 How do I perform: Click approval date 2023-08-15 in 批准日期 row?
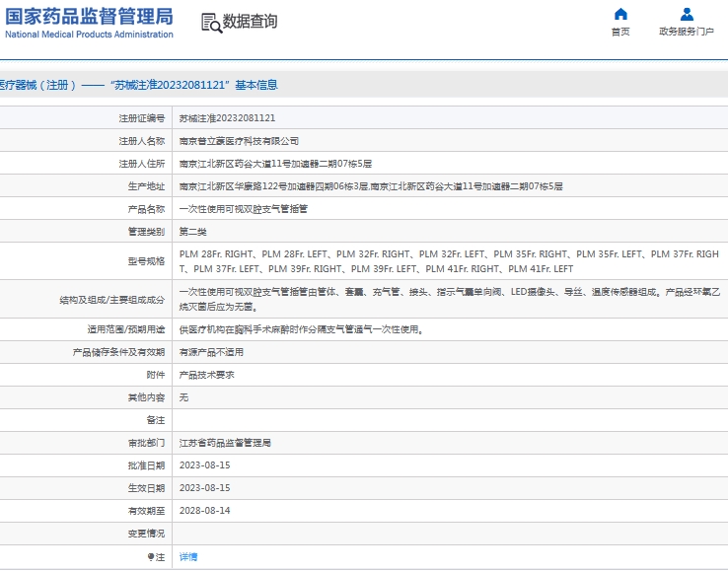click(x=205, y=465)
